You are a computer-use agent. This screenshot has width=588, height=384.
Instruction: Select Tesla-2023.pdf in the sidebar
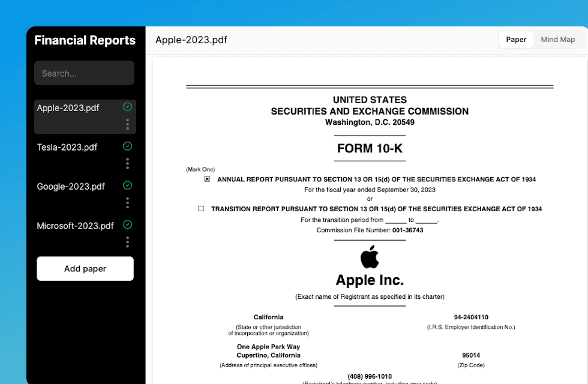pyautogui.click(x=67, y=147)
